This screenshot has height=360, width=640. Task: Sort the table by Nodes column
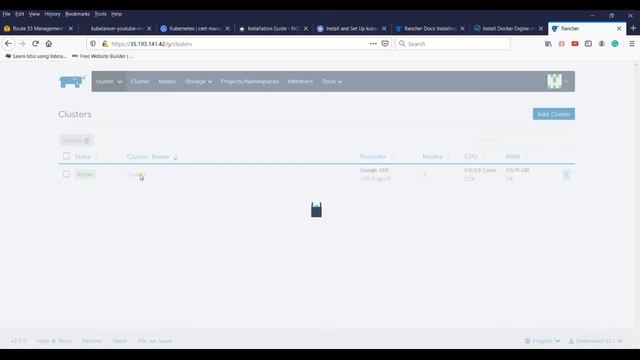point(436,157)
